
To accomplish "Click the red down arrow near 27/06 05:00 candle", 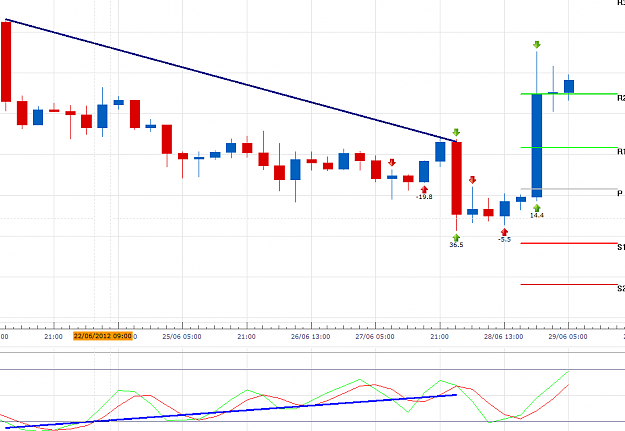I will tap(392, 163).
